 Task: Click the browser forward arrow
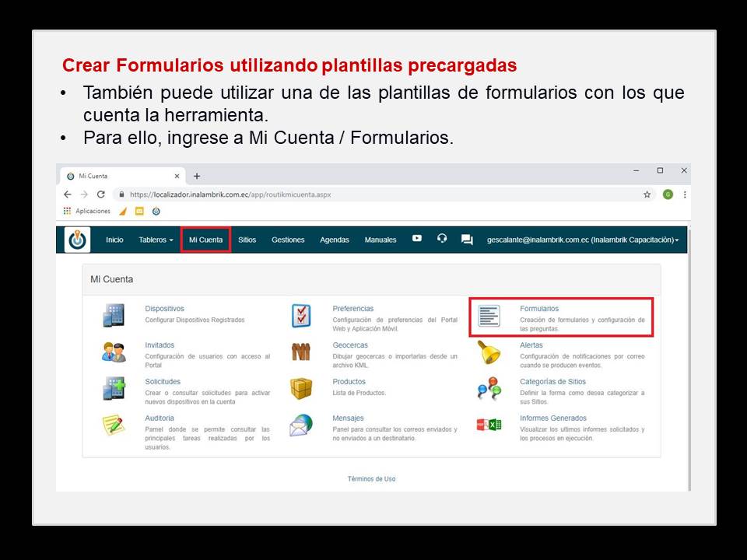(84, 194)
